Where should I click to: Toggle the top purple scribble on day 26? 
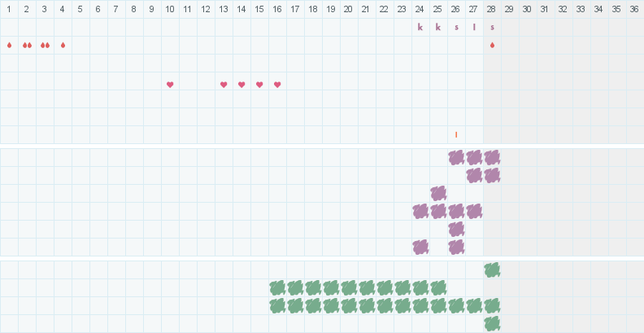456,157
